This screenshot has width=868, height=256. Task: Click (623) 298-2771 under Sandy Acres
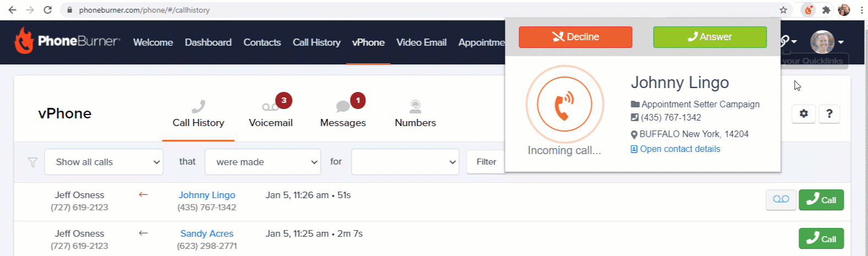207,246
